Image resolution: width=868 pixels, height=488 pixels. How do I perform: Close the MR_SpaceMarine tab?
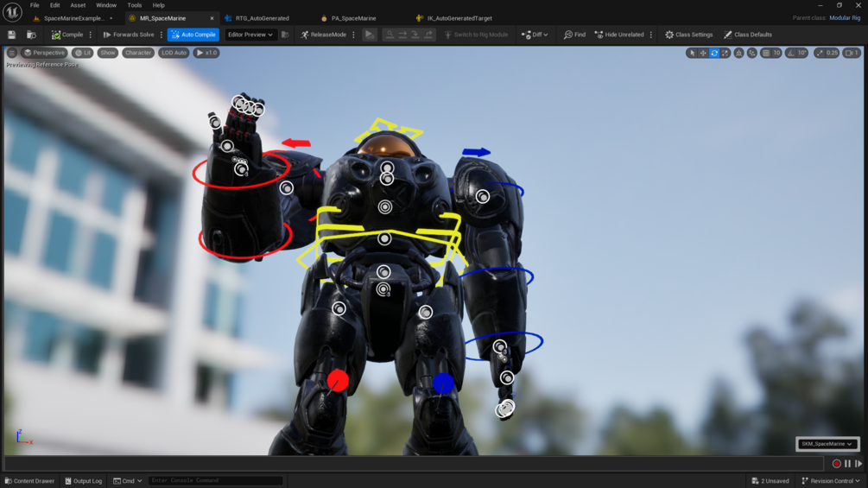[x=212, y=18]
